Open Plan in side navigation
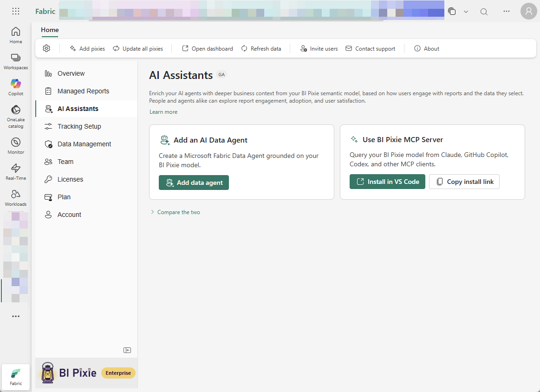540x392 pixels. pos(86,197)
